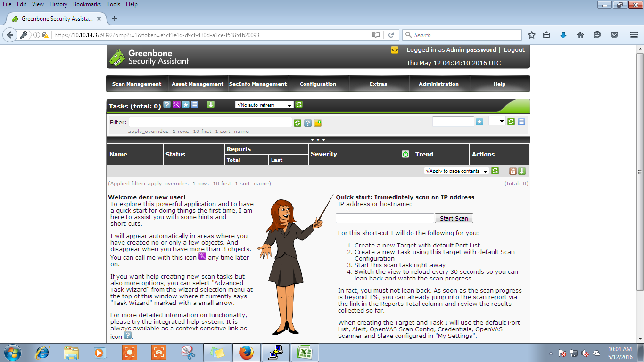The height and width of the screenshot is (362, 644).
Task: Open the '--' saved filter dropdown
Action: pyautogui.click(x=497, y=121)
